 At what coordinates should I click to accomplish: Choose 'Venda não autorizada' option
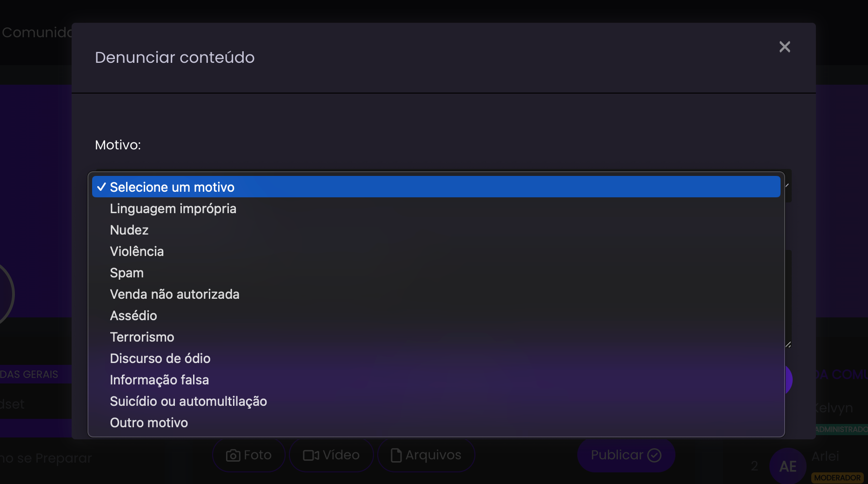click(x=174, y=294)
